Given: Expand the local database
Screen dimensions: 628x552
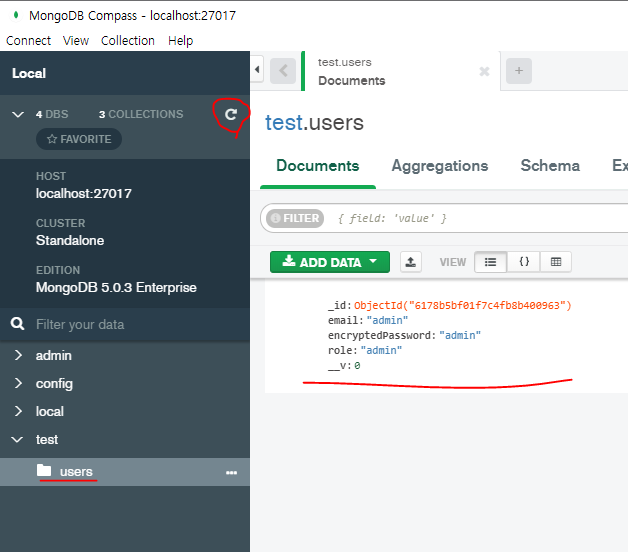Looking at the screenshot, I should pyautogui.click(x=18, y=411).
